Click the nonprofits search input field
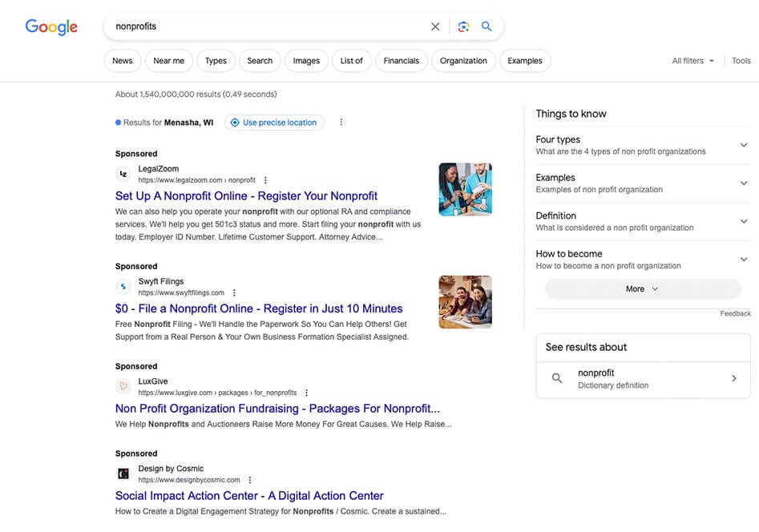Viewport: 759px width, 532px height. click(x=264, y=26)
